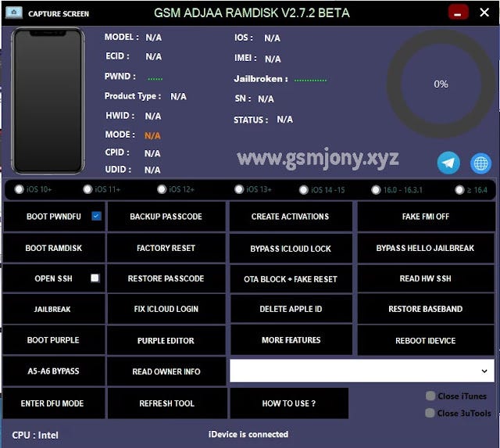Click the FACTORY RESET button

[x=166, y=248]
